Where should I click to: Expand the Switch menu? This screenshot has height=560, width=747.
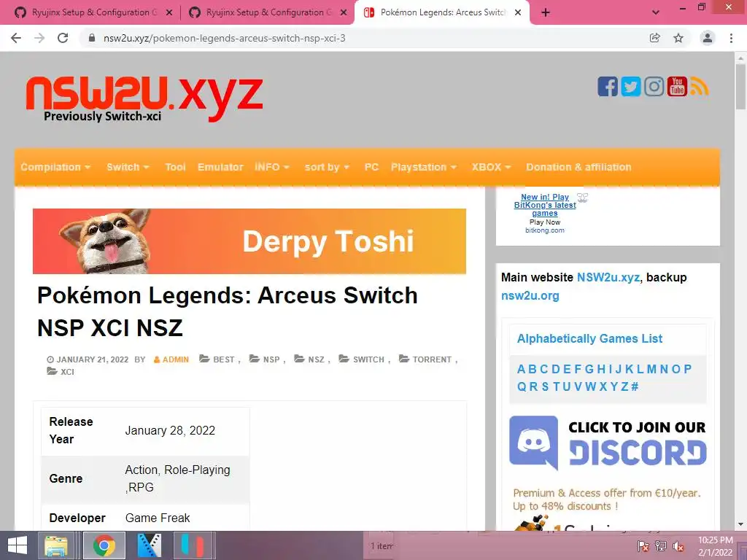coord(128,167)
